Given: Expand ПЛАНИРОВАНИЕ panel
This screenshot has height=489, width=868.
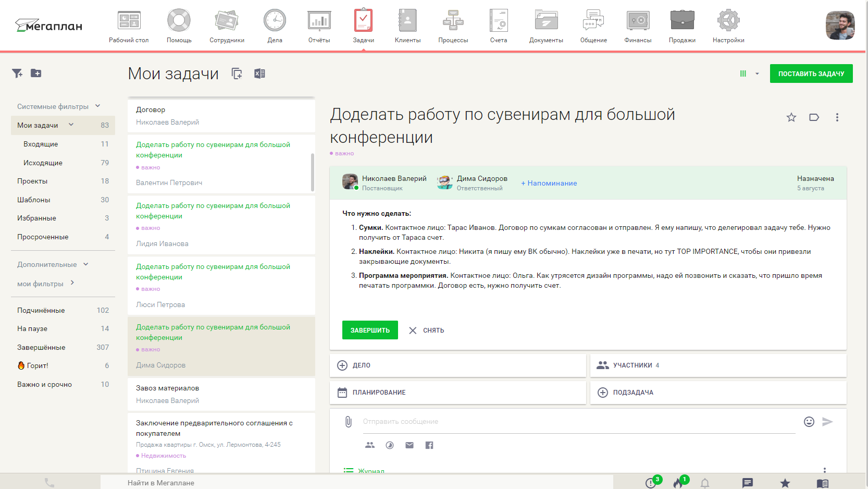Looking at the screenshot, I should (457, 393).
